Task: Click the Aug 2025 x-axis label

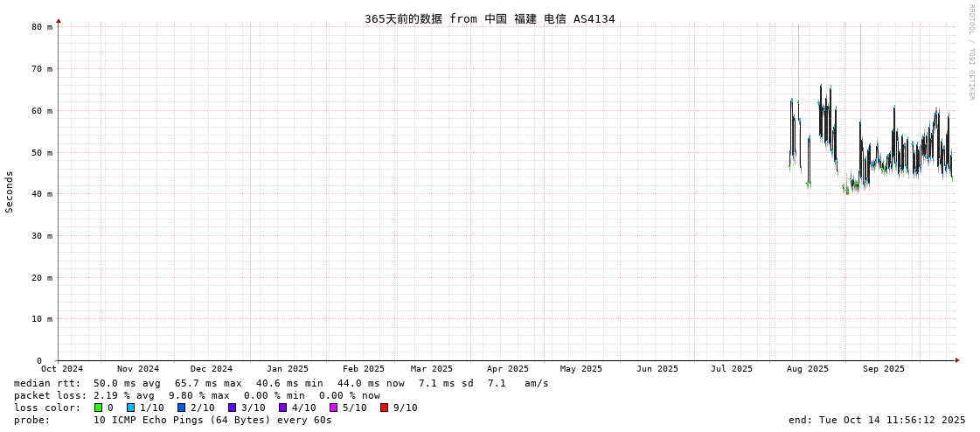Action: pos(807,369)
